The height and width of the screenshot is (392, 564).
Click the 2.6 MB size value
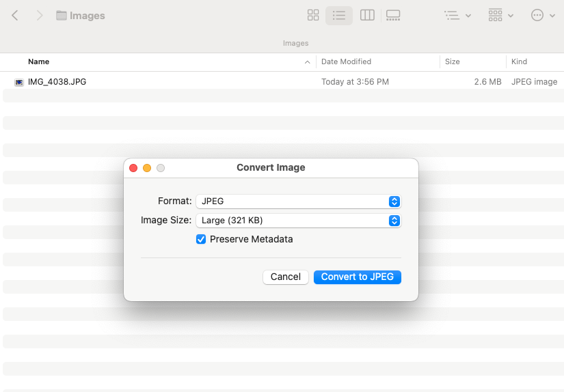(487, 82)
